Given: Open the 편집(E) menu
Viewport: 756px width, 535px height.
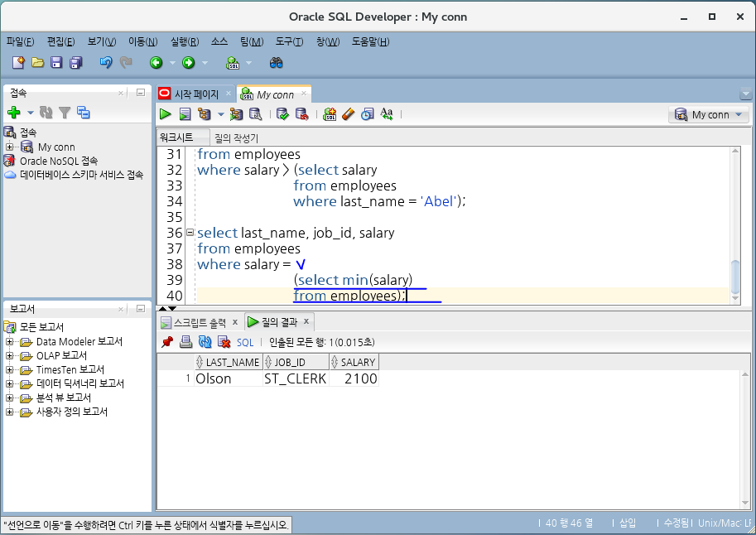Looking at the screenshot, I should 60,41.
